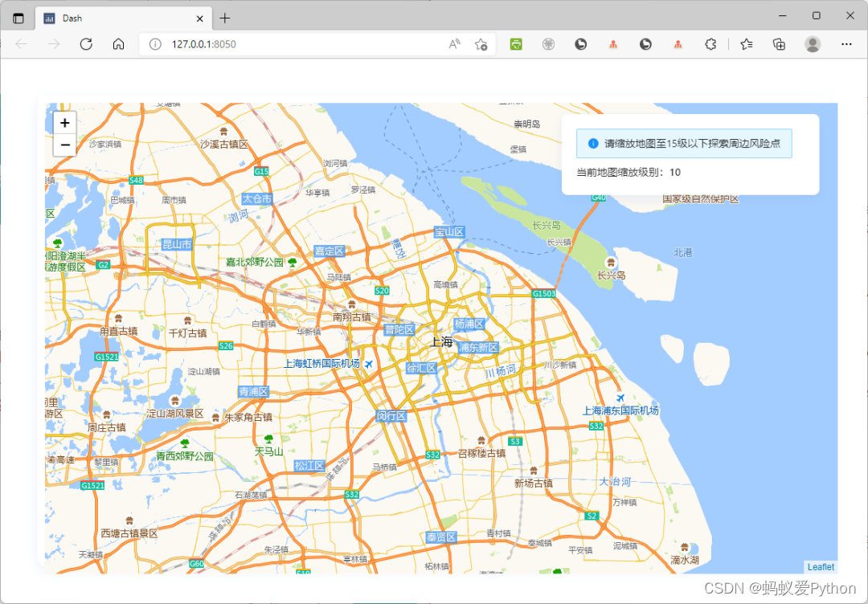The height and width of the screenshot is (604, 868).
Task: Click the 新场古镇 landmark label
Action: (x=534, y=484)
